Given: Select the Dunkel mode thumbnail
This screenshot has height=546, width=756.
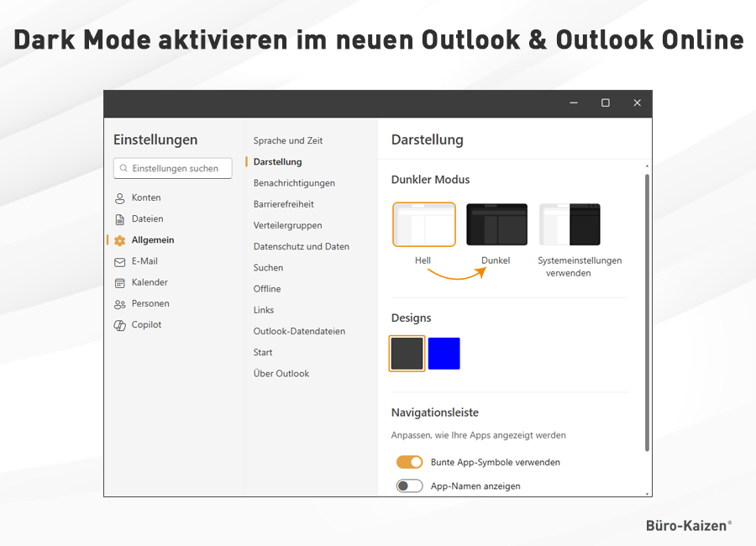Looking at the screenshot, I should coord(496,224).
